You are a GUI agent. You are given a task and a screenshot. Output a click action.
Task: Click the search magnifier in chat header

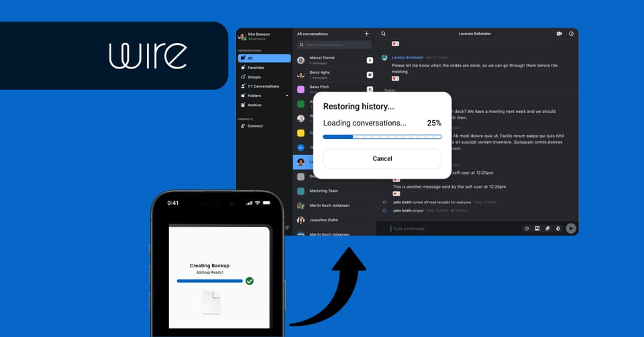(x=384, y=34)
